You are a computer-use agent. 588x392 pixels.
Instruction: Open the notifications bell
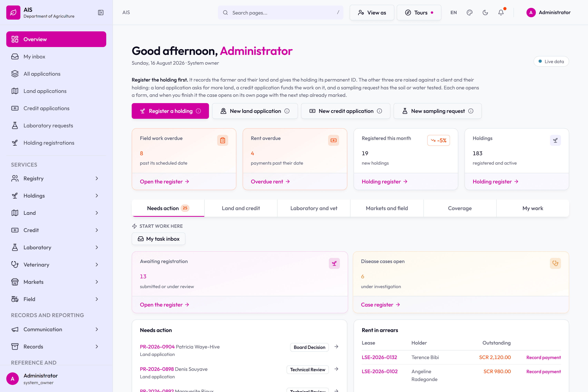click(x=501, y=13)
